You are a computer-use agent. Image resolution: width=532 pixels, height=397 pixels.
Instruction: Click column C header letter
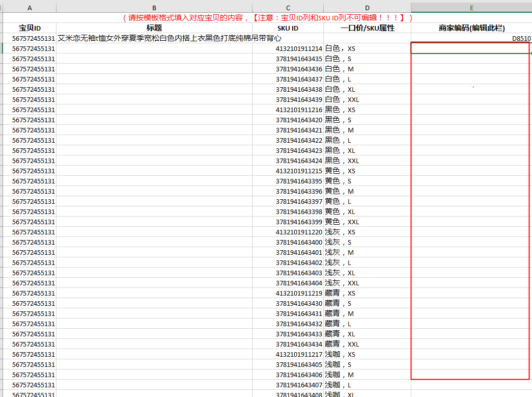point(288,8)
